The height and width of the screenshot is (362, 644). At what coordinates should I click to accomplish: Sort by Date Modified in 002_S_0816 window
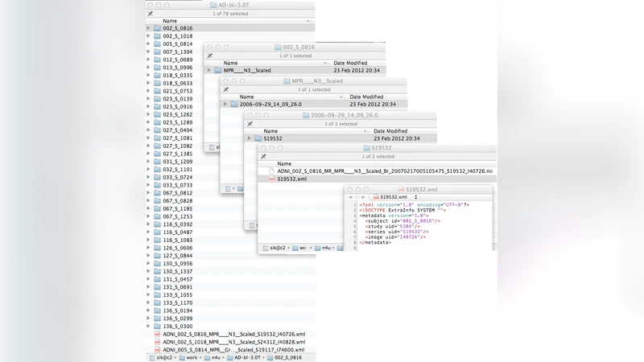350,62
